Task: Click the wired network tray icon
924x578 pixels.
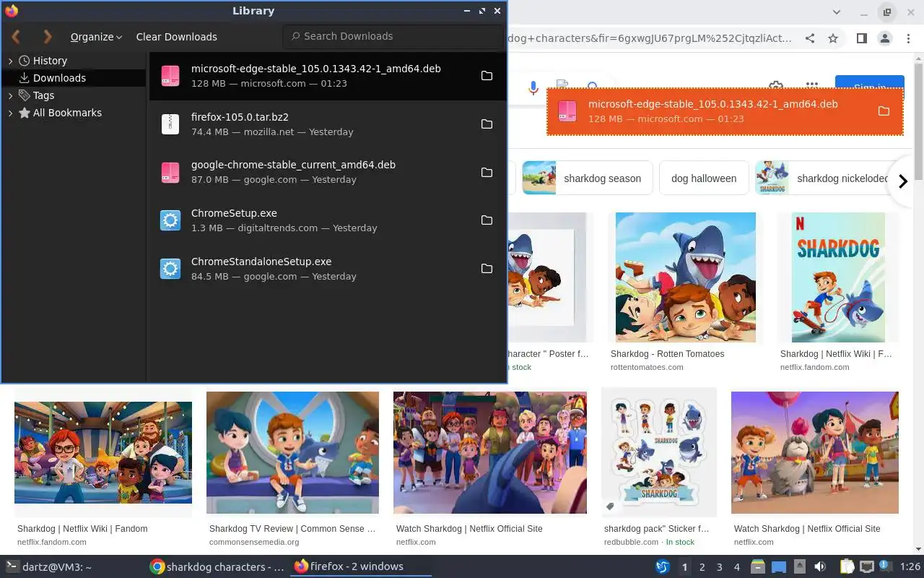Action: click(867, 567)
